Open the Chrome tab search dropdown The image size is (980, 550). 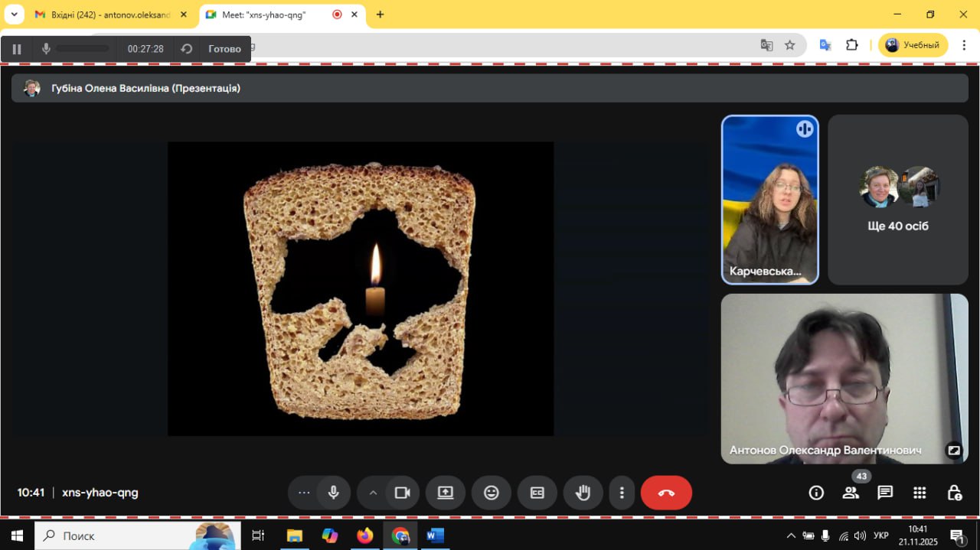(x=14, y=15)
